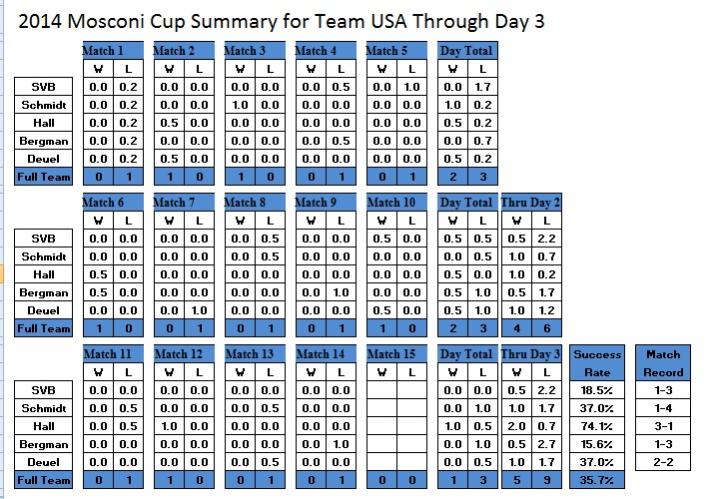718x499 pixels.
Task: Click the 1-4 match record cell
Action: click(663, 408)
